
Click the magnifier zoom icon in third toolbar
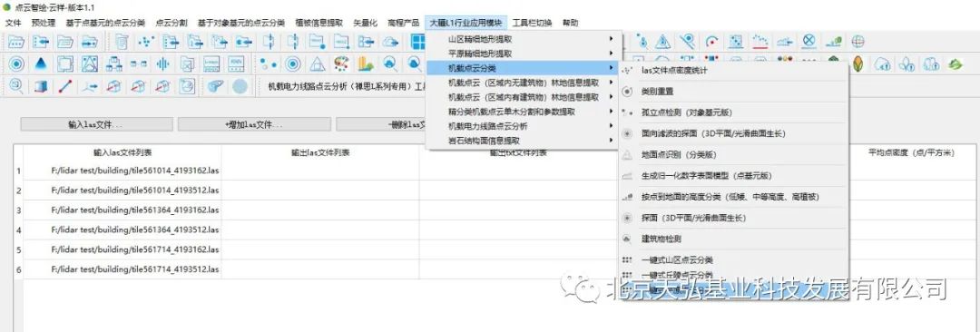pos(16,87)
